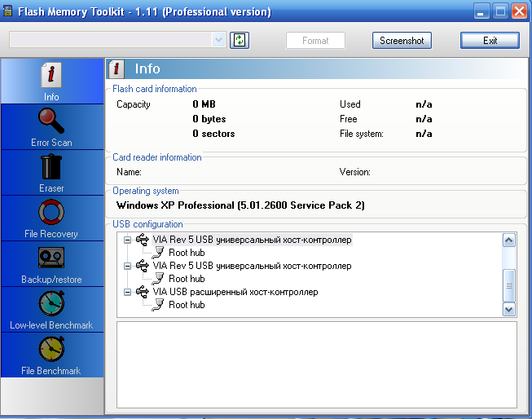Click the 'n/a' value next to Free
Viewport: 532px width, 419px height.
(424, 119)
